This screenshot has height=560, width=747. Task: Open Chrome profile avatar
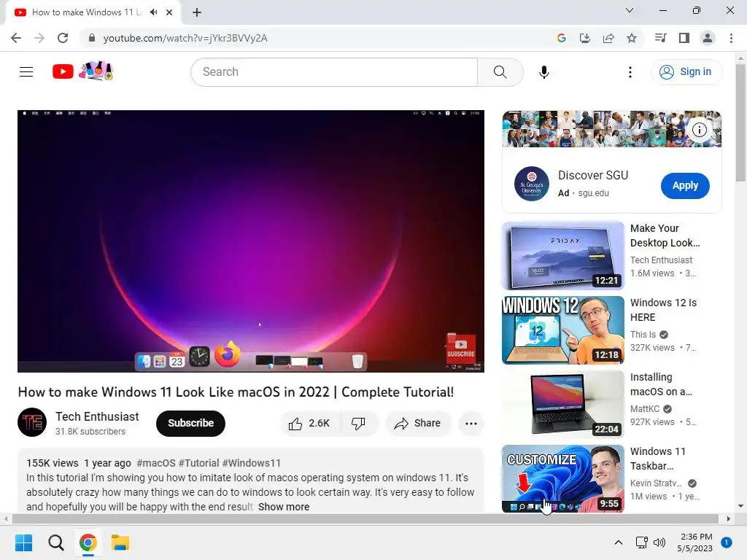pos(708,38)
